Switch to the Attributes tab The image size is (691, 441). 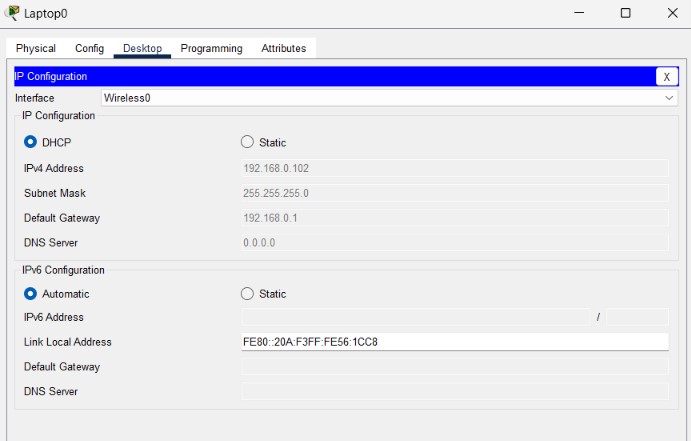coord(283,48)
